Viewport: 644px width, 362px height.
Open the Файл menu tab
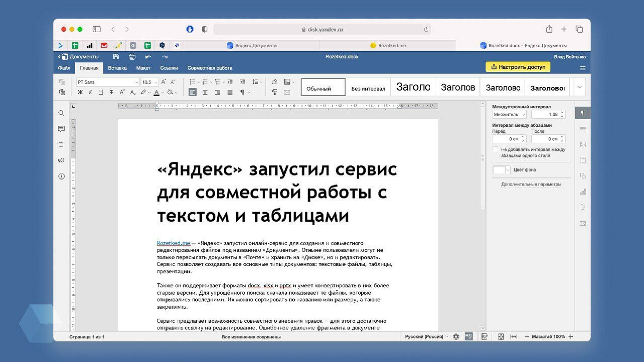coord(64,68)
